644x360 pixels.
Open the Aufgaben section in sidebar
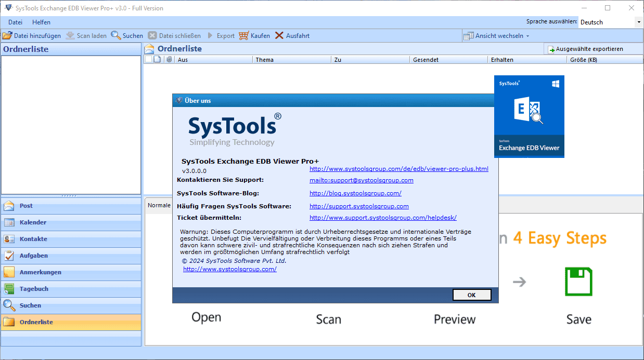click(71, 256)
